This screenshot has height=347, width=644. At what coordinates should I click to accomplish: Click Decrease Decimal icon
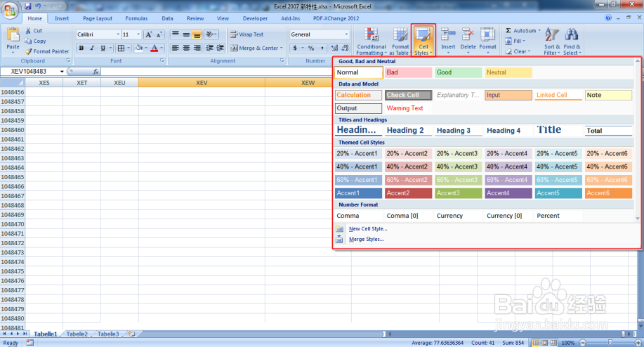click(x=345, y=48)
